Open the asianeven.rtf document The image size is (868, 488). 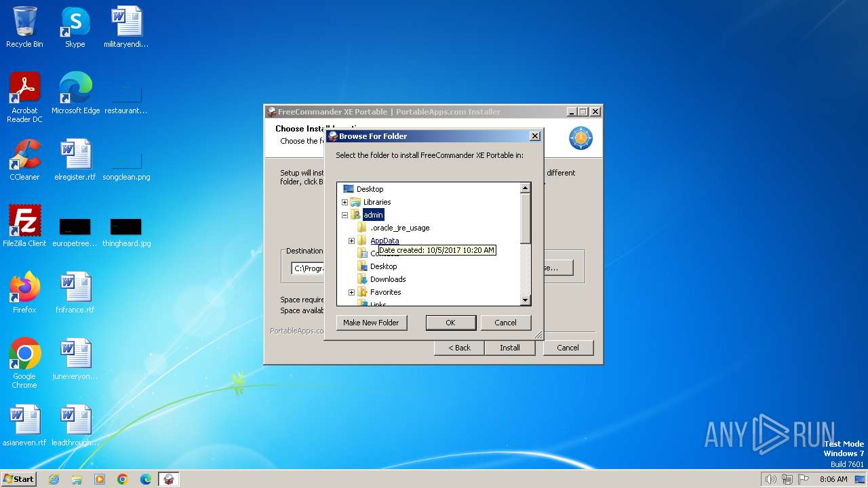(x=24, y=426)
